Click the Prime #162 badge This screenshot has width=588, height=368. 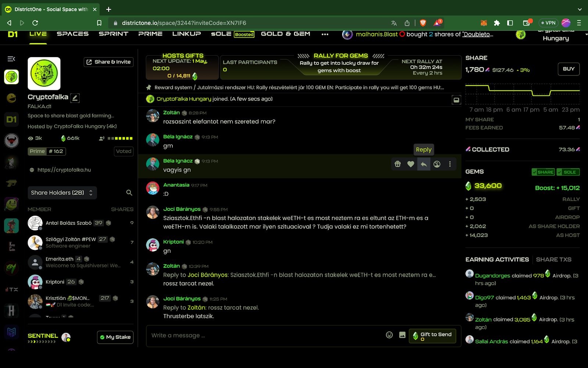47,151
